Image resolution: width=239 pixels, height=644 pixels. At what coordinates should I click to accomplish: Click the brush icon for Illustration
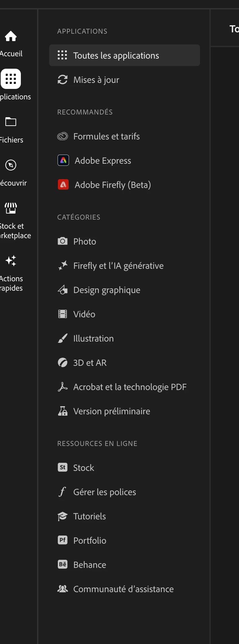[x=63, y=338]
